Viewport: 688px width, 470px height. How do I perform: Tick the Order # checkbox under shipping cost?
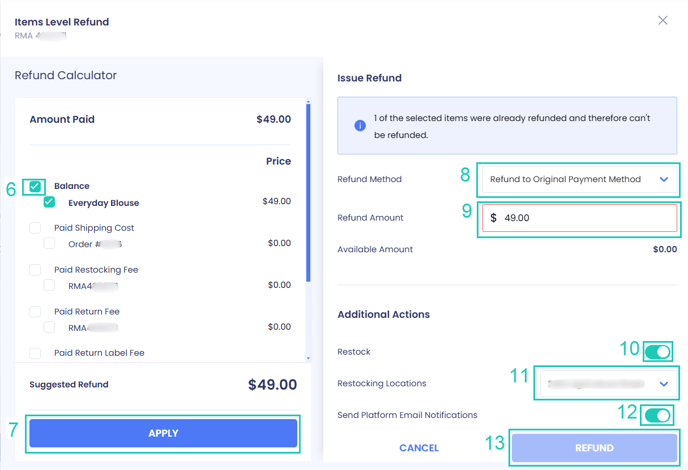point(49,244)
